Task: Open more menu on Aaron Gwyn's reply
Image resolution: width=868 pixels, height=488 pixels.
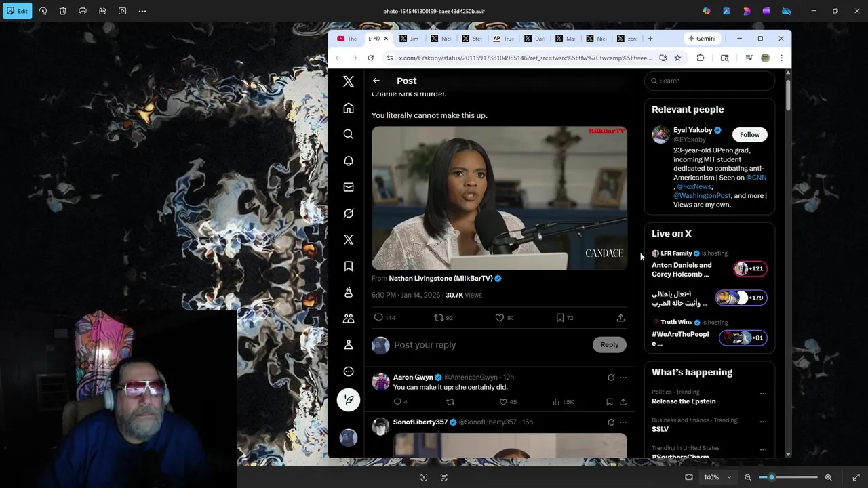Action: coord(623,378)
